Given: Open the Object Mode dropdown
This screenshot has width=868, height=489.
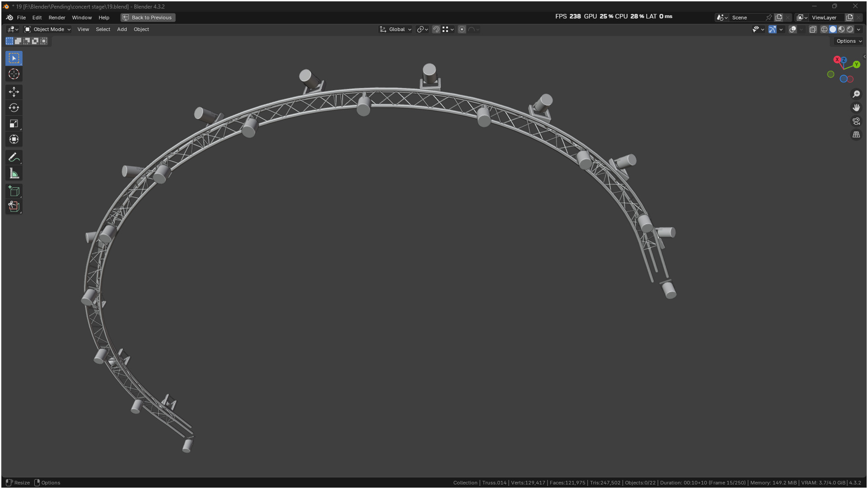Looking at the screenshot, I should tap(47, 29).
